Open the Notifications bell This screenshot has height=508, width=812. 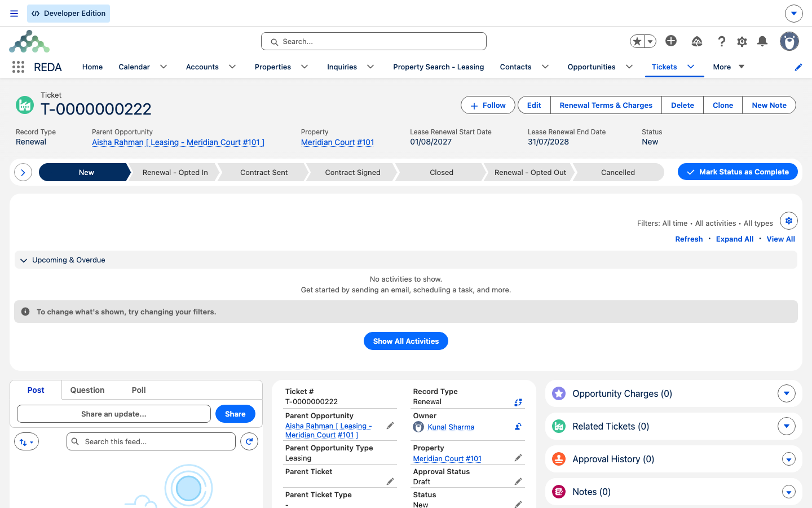coord(762,41)
